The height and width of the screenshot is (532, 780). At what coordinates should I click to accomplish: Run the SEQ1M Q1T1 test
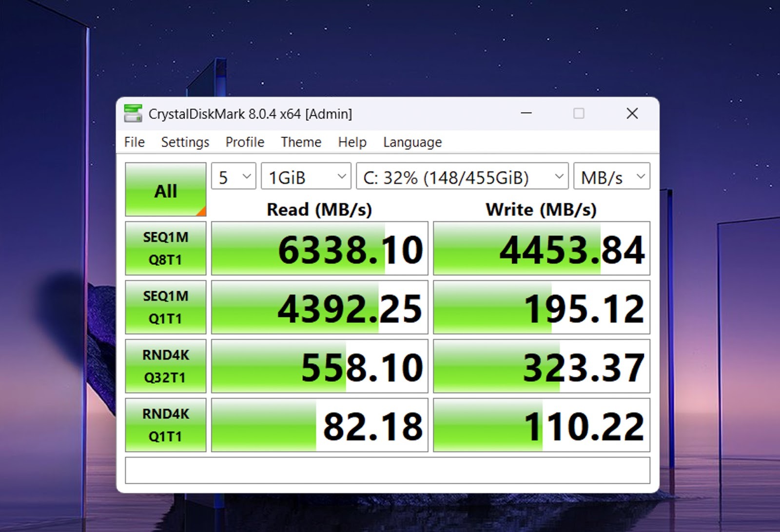166,307
